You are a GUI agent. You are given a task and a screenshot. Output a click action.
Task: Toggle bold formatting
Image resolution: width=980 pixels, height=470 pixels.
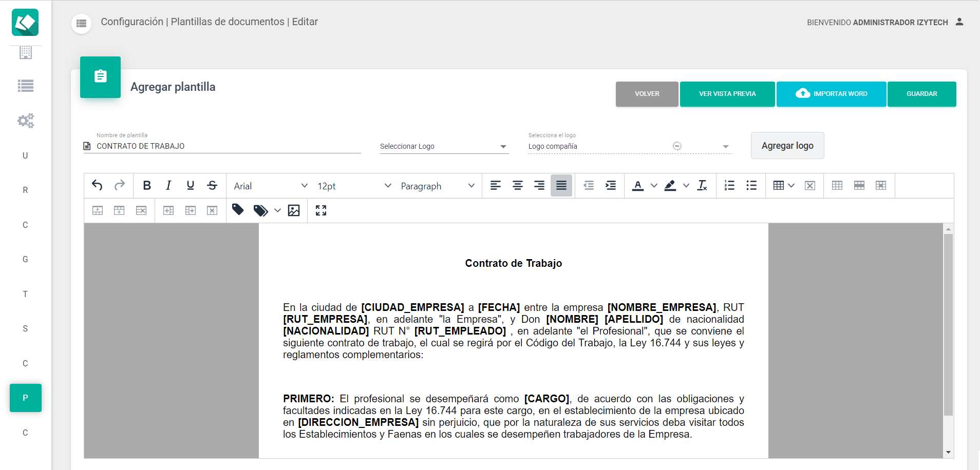[147, 185]
